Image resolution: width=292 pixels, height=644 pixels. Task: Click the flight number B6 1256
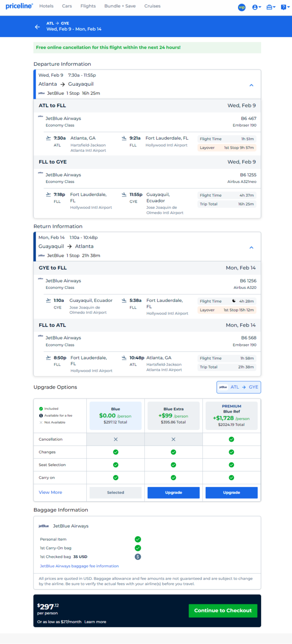(x=248, y=281)
